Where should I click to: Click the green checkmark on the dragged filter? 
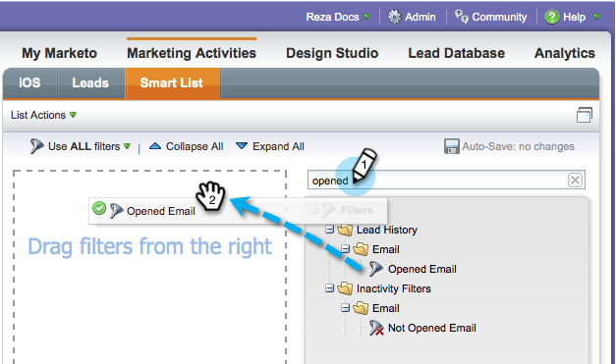[99, 208]
